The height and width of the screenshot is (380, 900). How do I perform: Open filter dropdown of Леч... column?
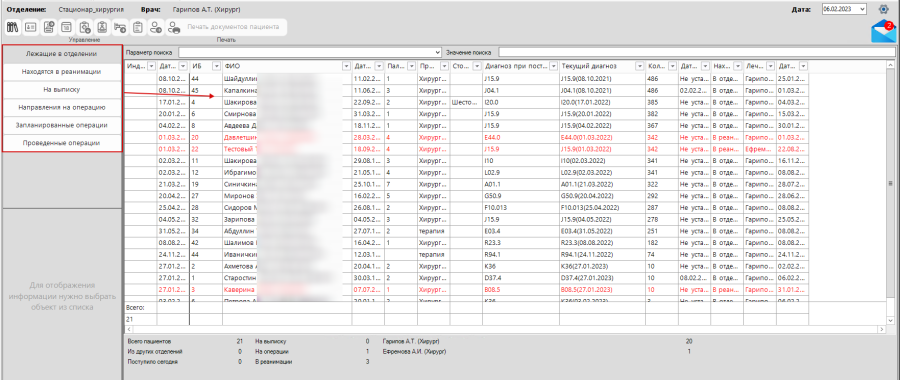coord(770,66)
